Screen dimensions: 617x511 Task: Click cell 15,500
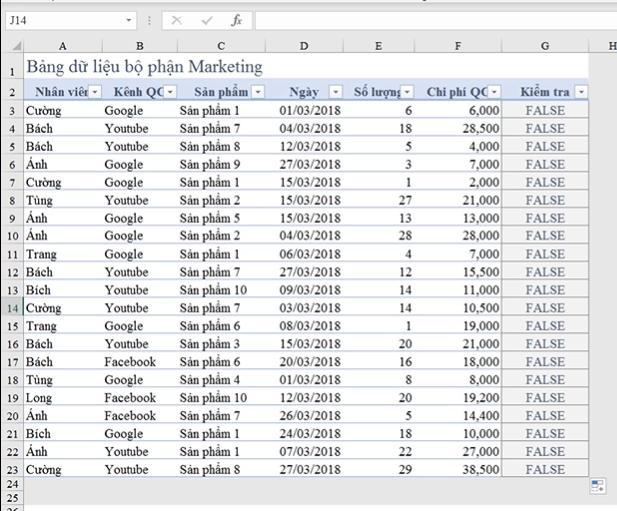pyautogui.click(x=458, y=272)
